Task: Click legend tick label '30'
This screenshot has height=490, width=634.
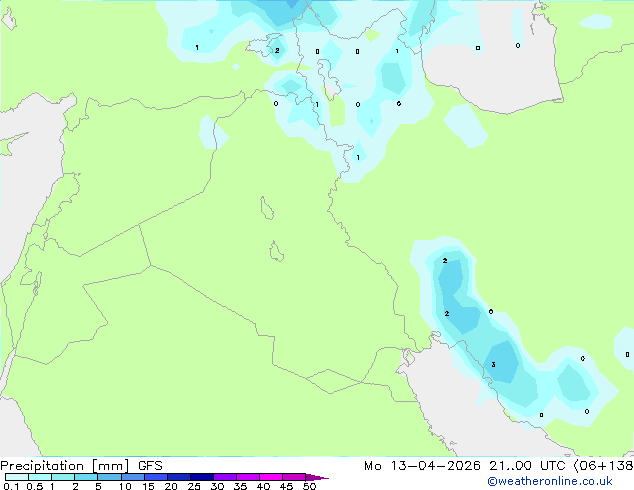Action: [217, 486]
